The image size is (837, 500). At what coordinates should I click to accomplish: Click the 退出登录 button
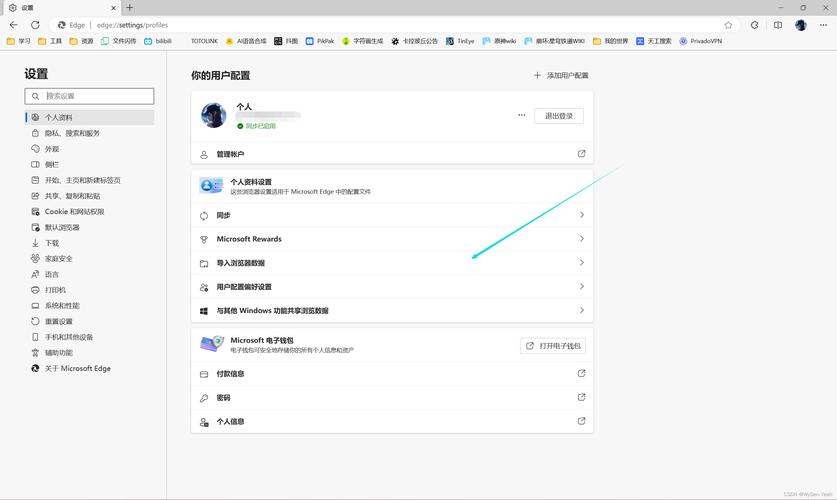(559, 116)
